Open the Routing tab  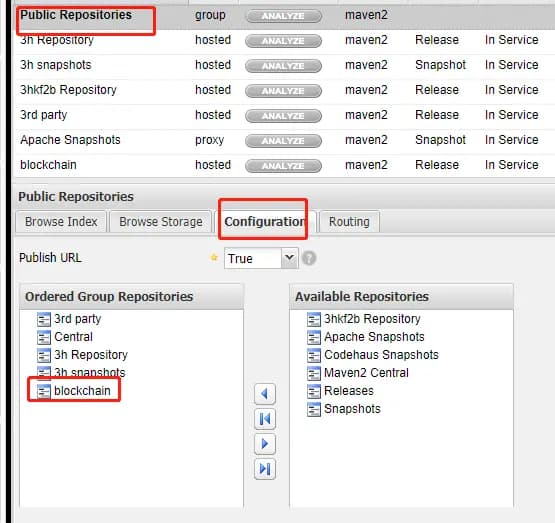point(349,222)
